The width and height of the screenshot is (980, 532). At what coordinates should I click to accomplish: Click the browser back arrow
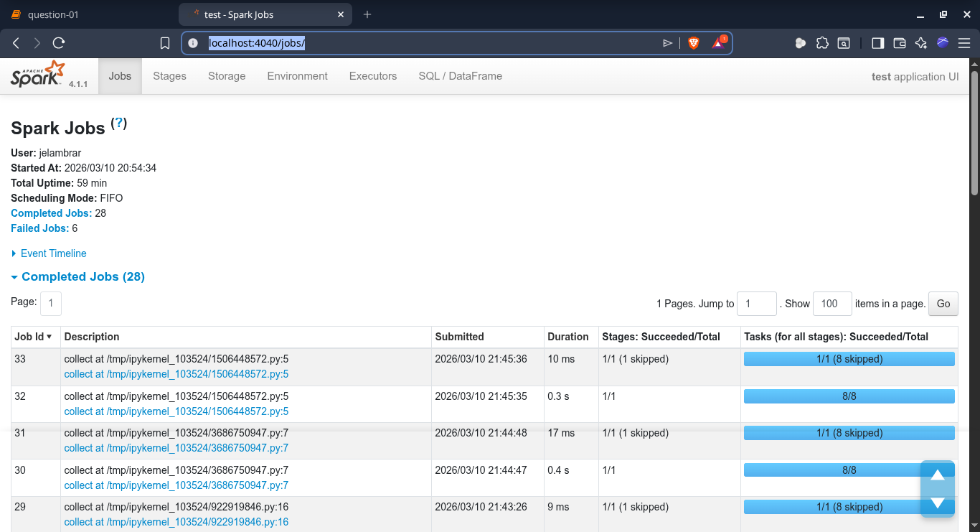pyautogui.click(x=16, y=43)
